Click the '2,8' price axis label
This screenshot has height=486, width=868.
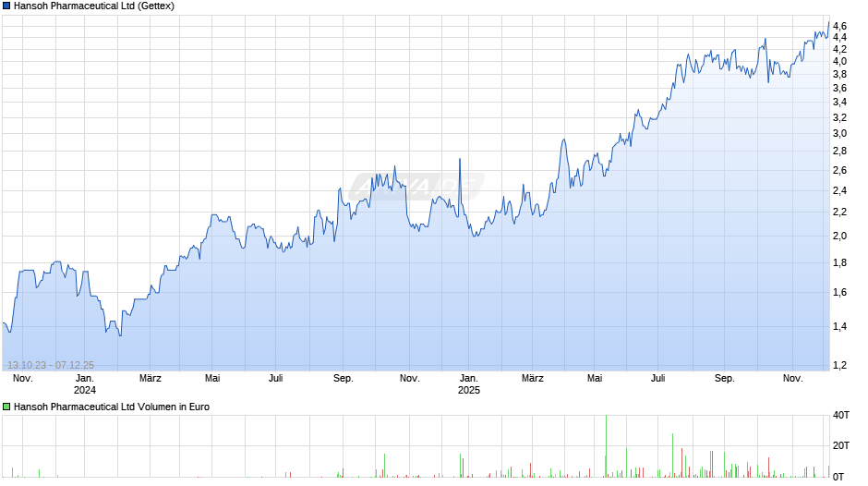click(839, 152)
